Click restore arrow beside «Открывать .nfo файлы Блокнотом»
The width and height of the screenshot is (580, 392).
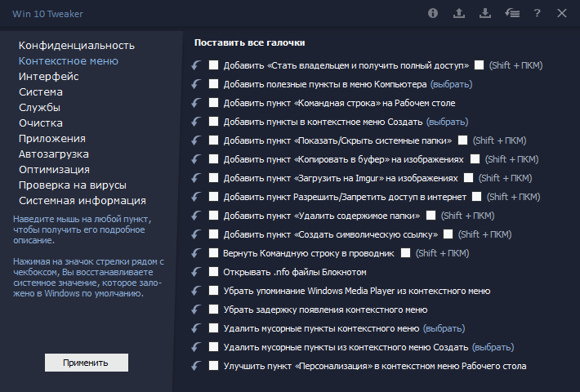196,272
